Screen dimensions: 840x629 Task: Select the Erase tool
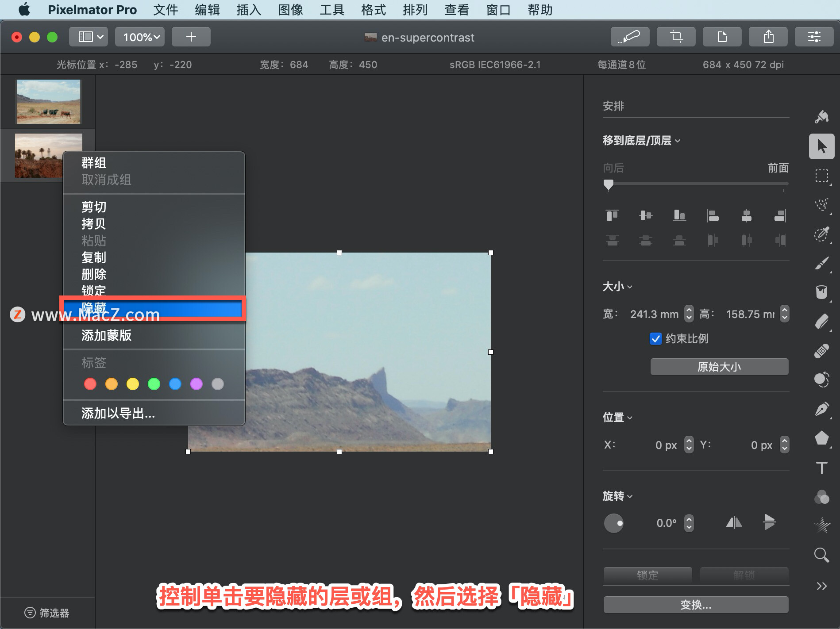(x=821, y=322)
